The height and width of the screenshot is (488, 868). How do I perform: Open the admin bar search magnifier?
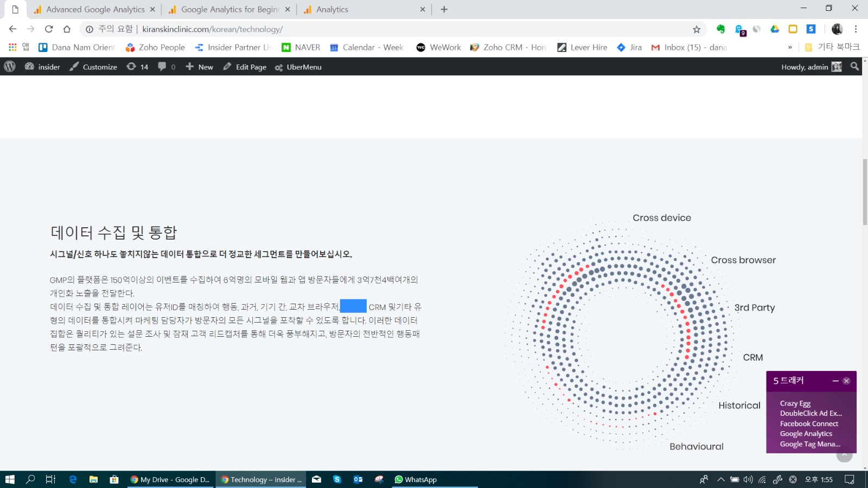point(855,67)
